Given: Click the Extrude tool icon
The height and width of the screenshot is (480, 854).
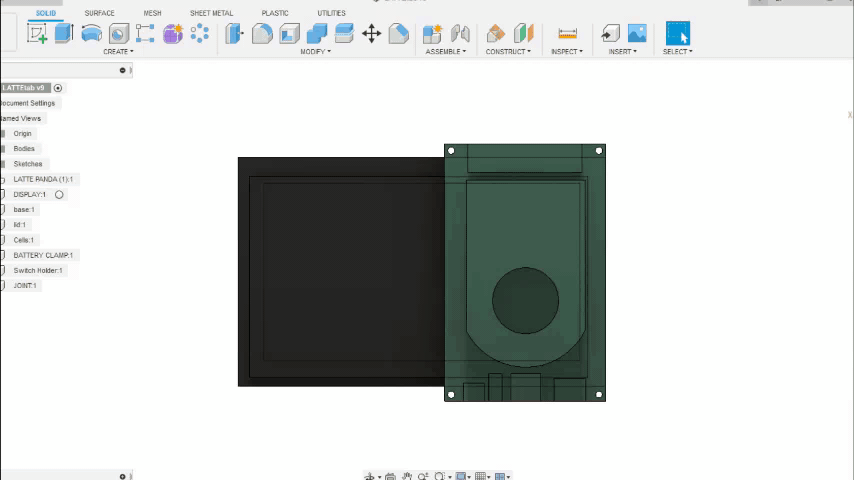Looking at the screenshot, I should (x=64, y=34).
